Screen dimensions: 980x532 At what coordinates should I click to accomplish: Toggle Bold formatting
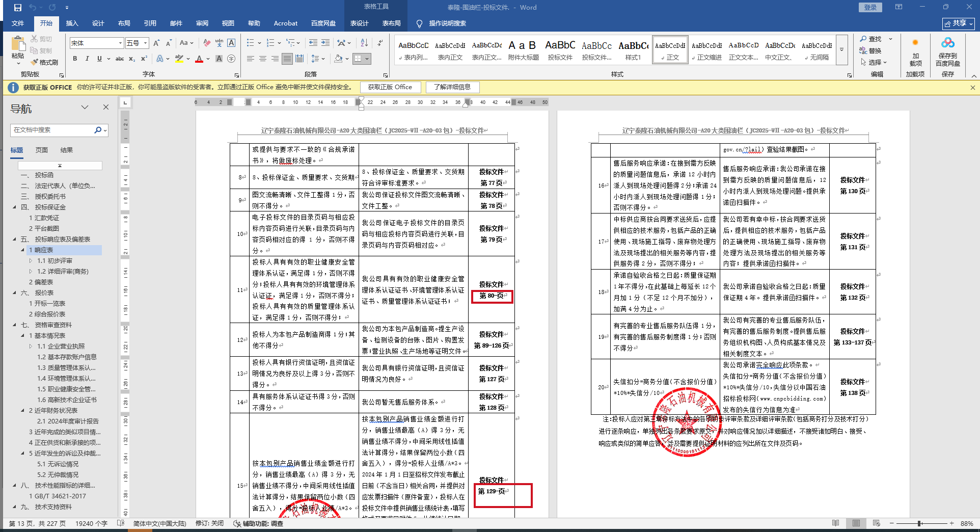(x=75, y=59)
